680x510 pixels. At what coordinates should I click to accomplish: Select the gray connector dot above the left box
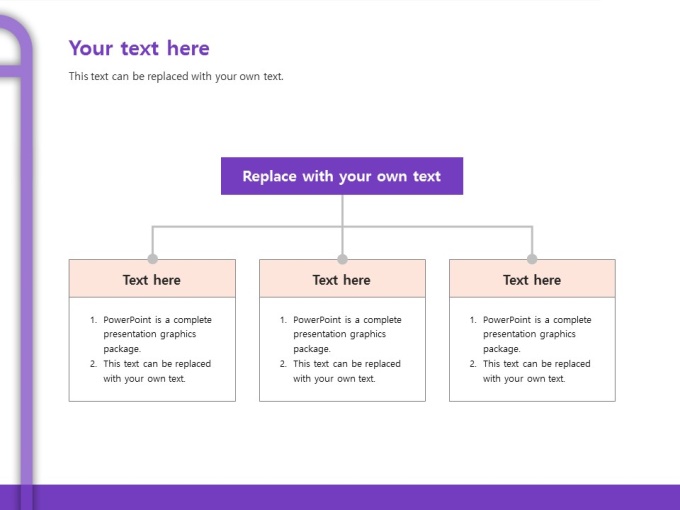[152, 259]
